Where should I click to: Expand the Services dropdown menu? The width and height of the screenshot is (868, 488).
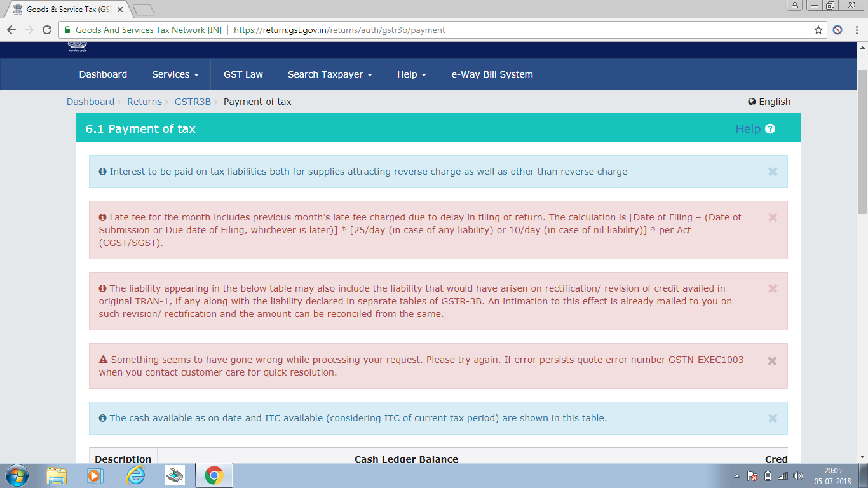coord(175,74)
